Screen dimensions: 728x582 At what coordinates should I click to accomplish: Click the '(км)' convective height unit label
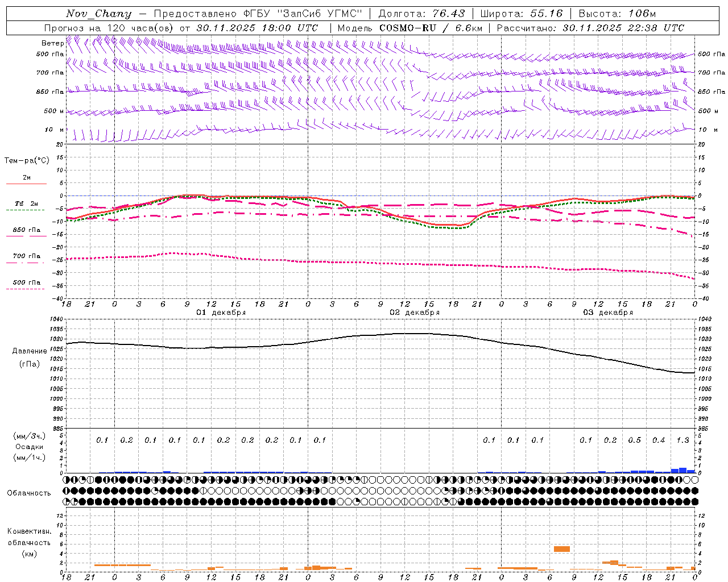(30, 553)
